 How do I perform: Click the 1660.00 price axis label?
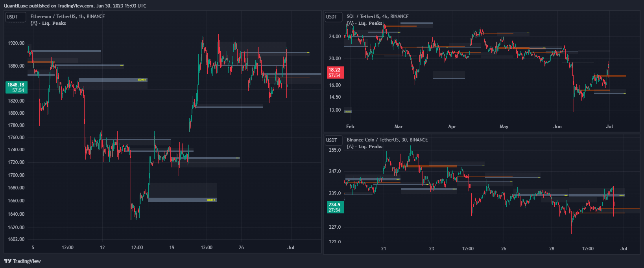[16, 201]
